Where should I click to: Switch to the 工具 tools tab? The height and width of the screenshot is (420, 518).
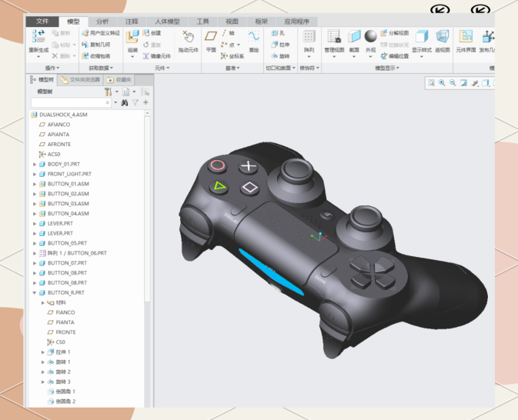[202, 22]
